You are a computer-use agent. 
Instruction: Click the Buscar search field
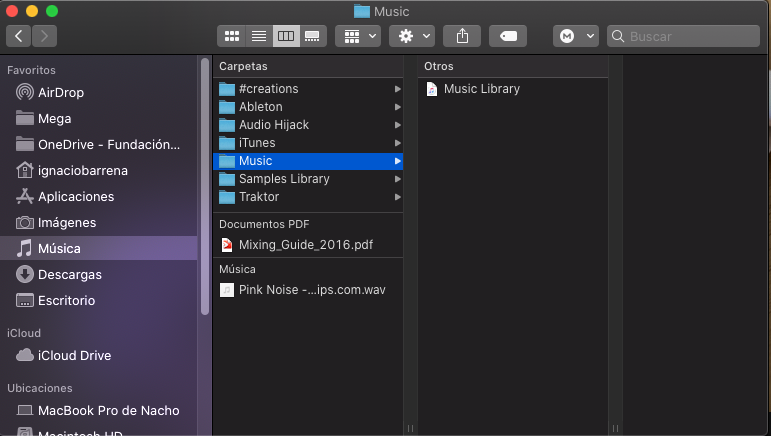tap(683, 36)
